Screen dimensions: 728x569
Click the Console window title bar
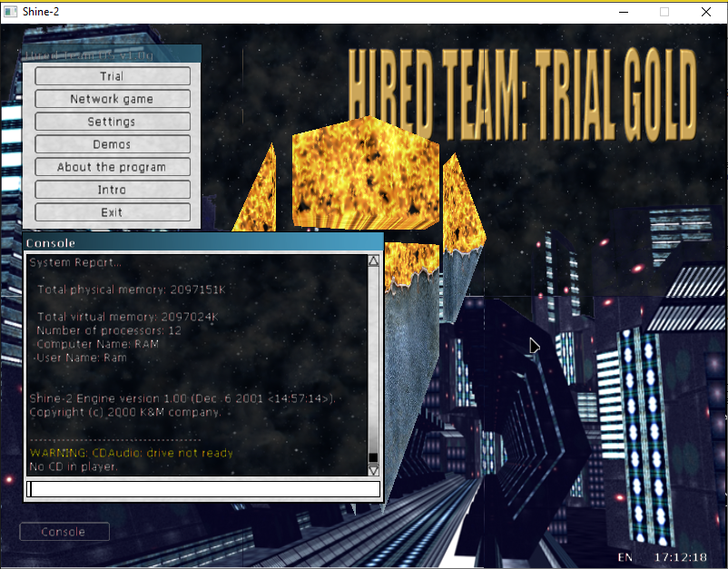pos(203,242)
